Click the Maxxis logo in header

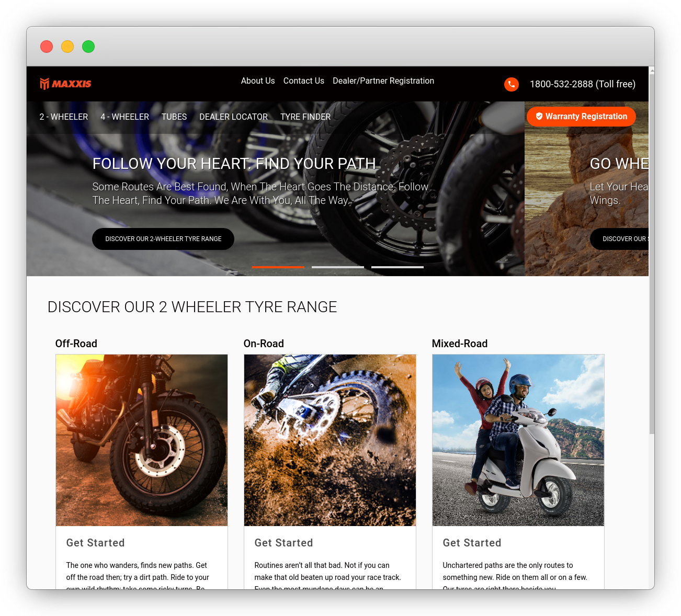65,84
